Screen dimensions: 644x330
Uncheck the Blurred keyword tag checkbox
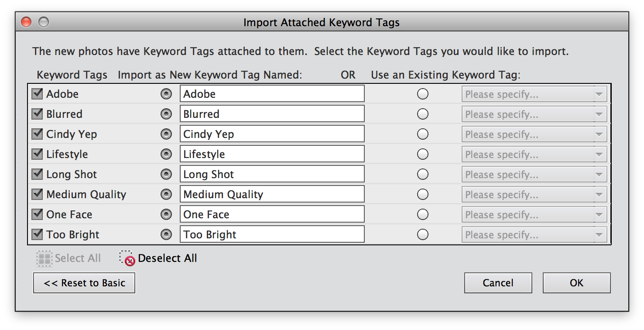point(37,114)
